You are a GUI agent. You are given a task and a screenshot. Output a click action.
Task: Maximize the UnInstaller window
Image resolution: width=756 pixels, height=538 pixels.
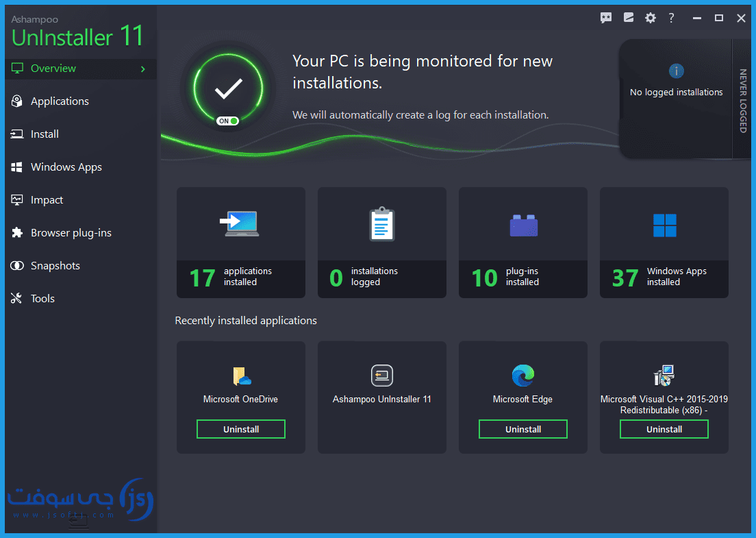719,18
